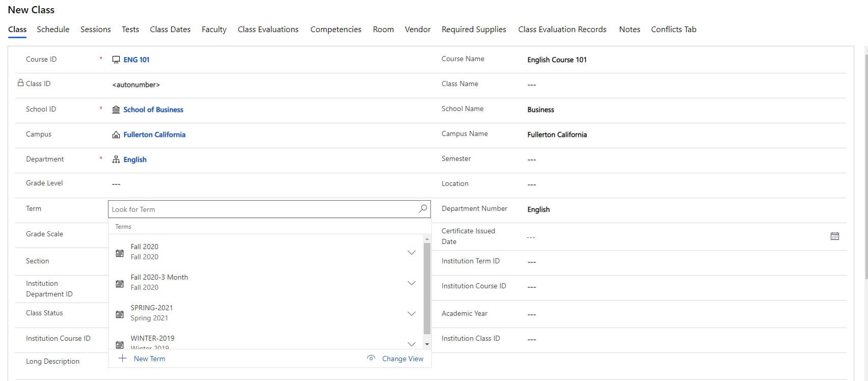Open the ENG 101 course link
Viewport: 868px width, 381px height.
[137, 60]
